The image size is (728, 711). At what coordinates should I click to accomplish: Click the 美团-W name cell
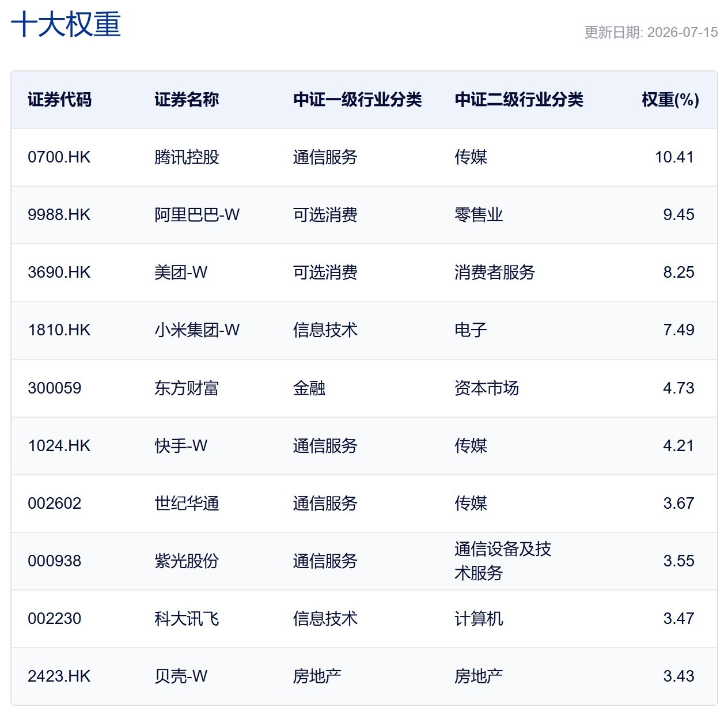[181, 273]
